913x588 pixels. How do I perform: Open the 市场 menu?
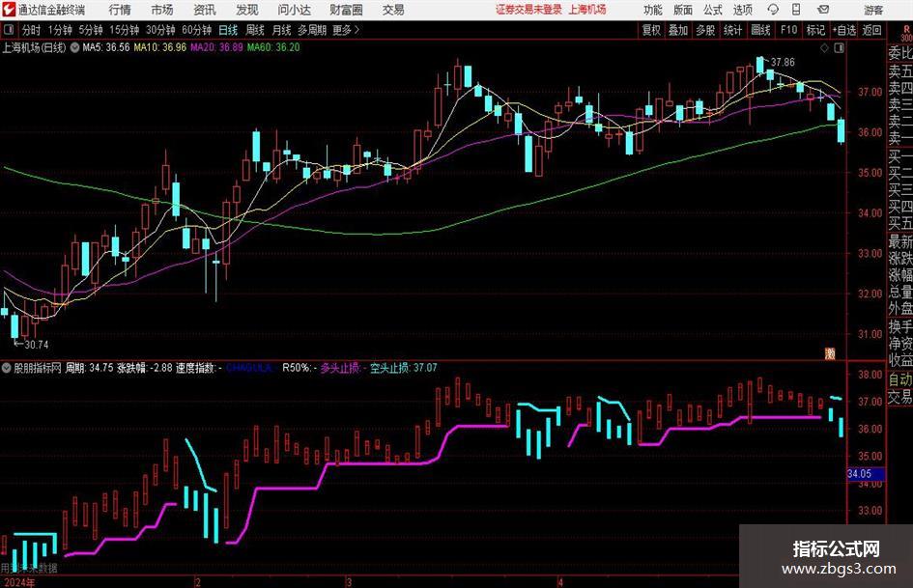pyautogui.click(x=162, y=10)
